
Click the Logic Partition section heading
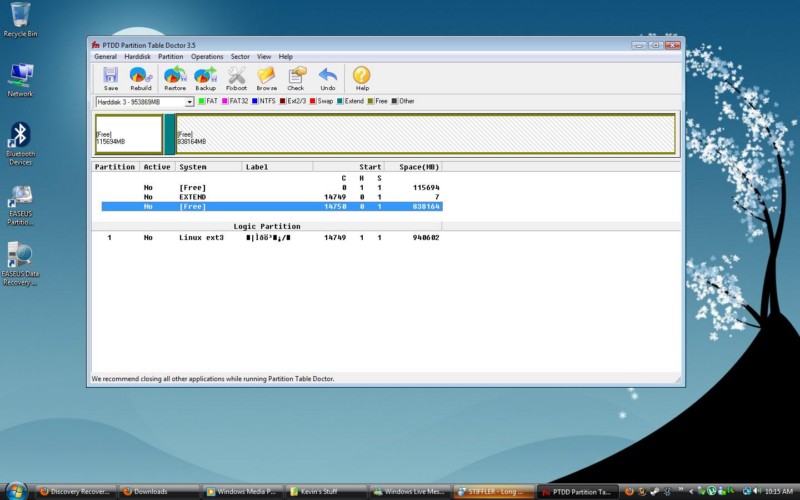tap(267, 227)
